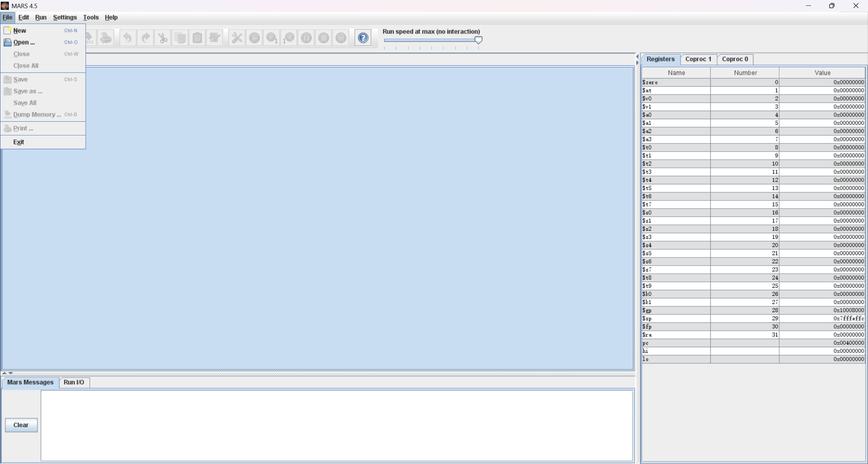Image resolution: width=868 pixels, height=464 pixels.
Task: Click the Stop execution toolbar icon
Action: pos(323,38)
